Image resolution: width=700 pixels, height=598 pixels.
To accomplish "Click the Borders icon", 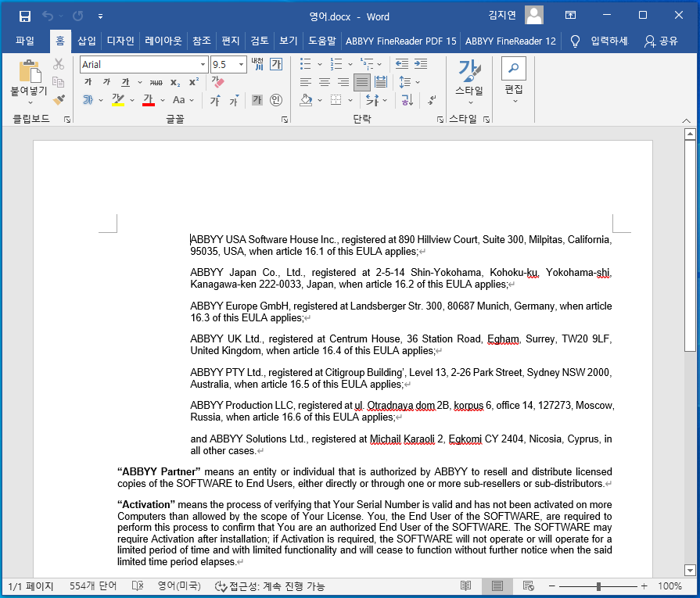I will pos(336,100).
